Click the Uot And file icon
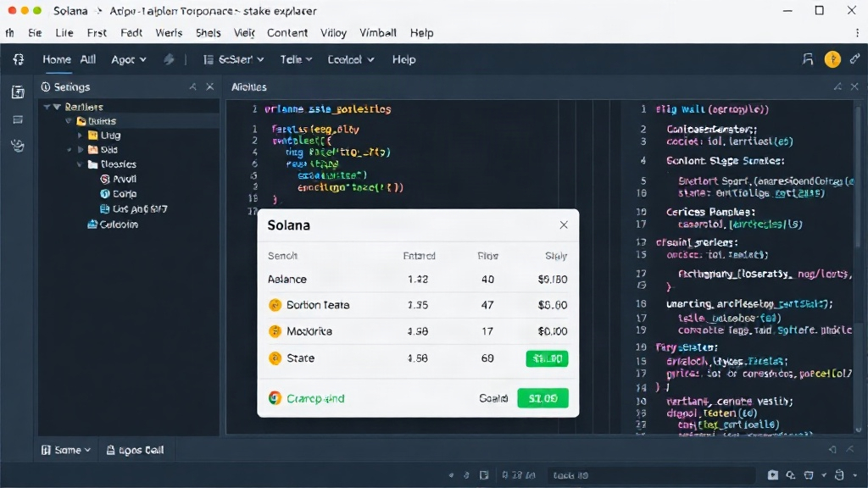This screenshot has width=868, height=488. [x=104, y=208]
